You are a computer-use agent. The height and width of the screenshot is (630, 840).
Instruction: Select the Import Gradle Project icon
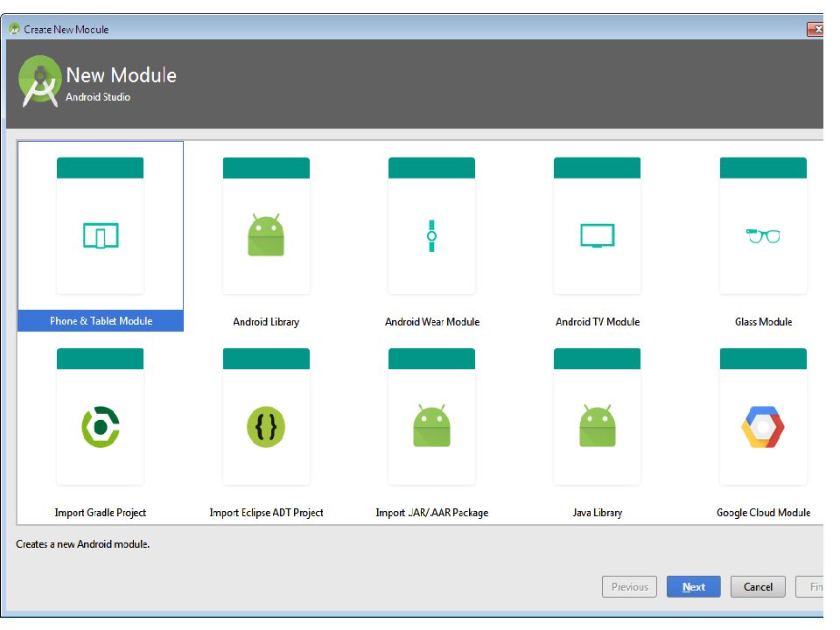[100, 427]
